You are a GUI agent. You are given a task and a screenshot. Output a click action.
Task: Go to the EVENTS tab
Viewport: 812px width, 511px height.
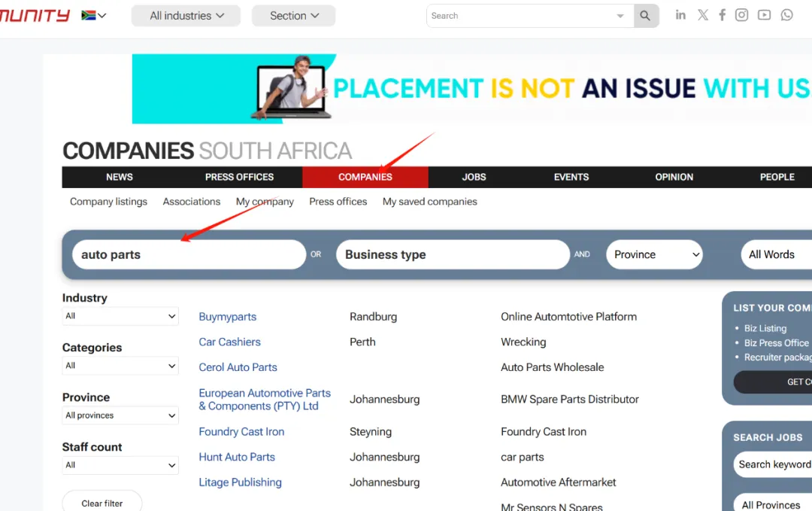point(571,178)
